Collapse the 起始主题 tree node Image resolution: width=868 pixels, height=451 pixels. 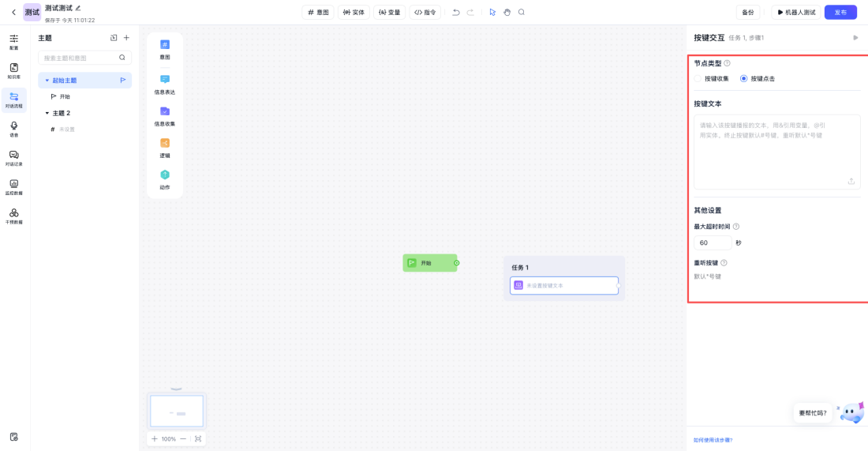(47, 81)
